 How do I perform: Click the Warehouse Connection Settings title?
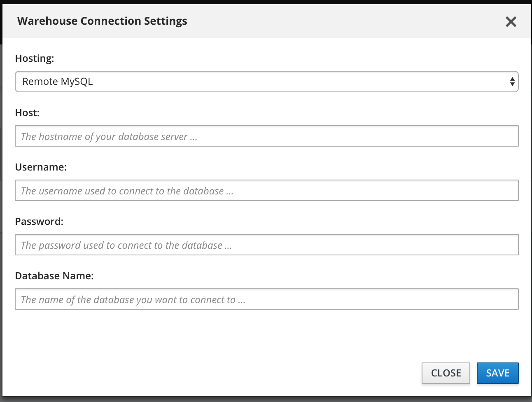102,21
